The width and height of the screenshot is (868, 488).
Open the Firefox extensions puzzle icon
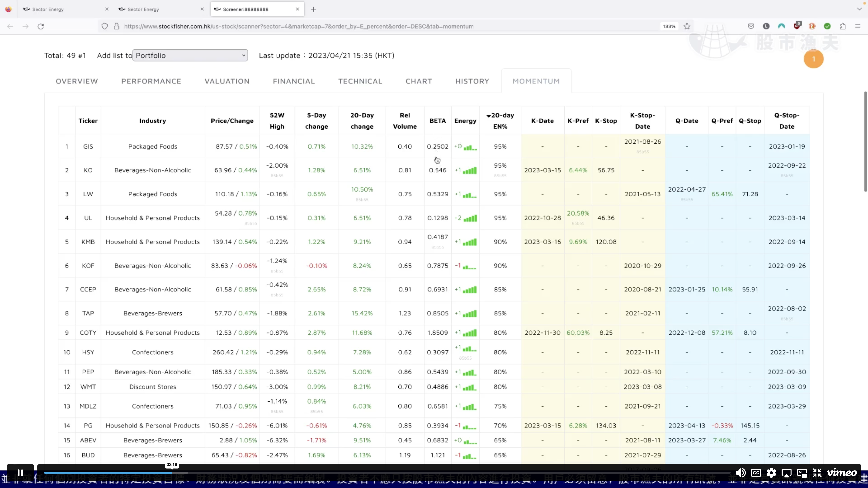coord(843,26)
